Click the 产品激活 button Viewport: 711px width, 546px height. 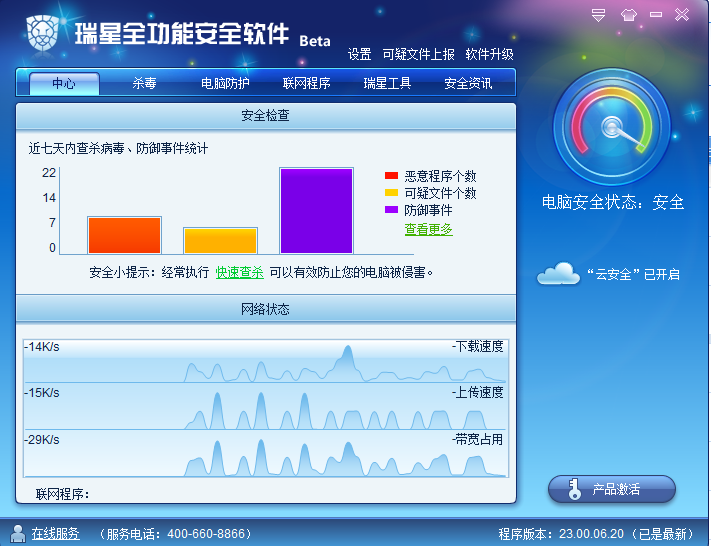(612, 489)
